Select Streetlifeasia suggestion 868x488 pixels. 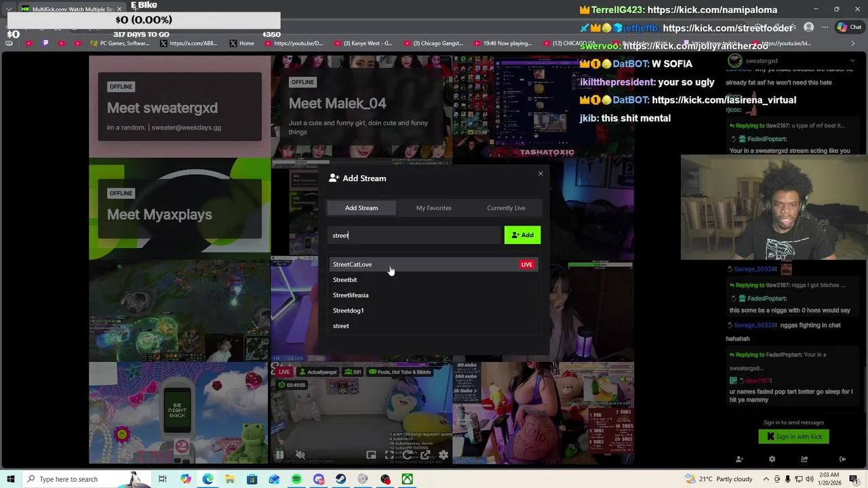434,296
